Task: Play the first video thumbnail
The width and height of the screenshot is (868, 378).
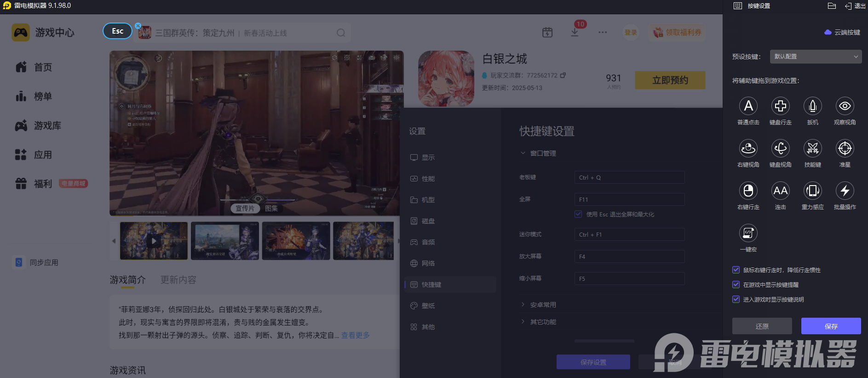Action: tap(154, 241)
